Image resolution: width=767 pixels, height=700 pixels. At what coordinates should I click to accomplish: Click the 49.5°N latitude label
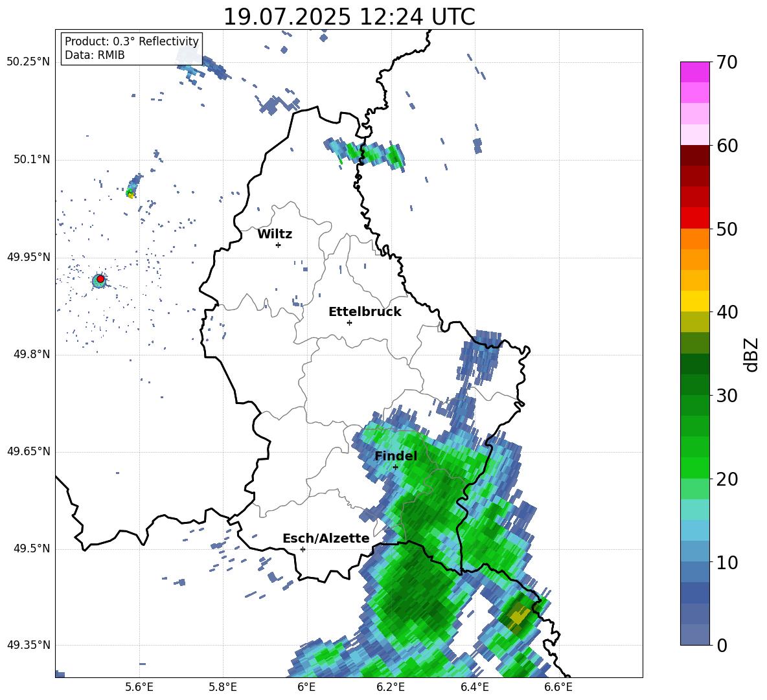(x=32, y=548)
